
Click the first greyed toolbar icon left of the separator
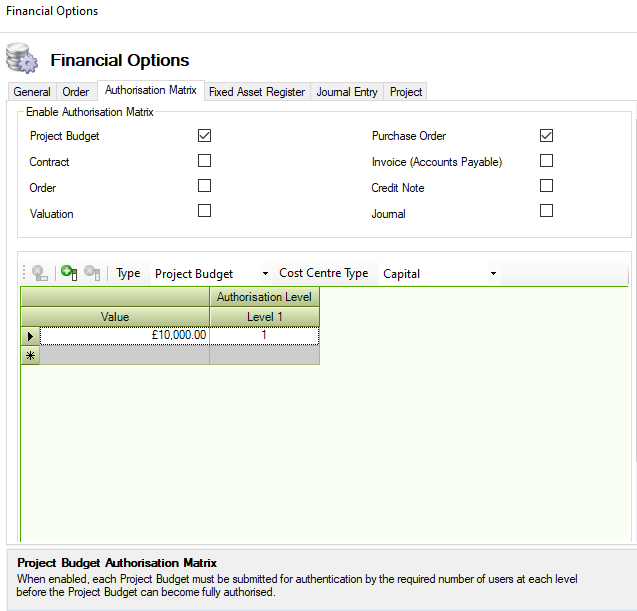pos(40,272)
